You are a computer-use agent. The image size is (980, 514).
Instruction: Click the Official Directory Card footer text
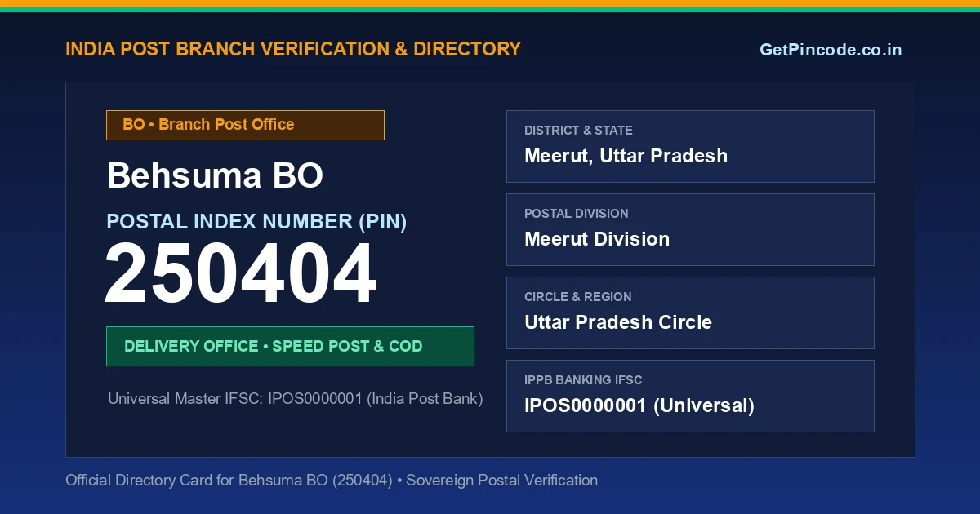332,481
